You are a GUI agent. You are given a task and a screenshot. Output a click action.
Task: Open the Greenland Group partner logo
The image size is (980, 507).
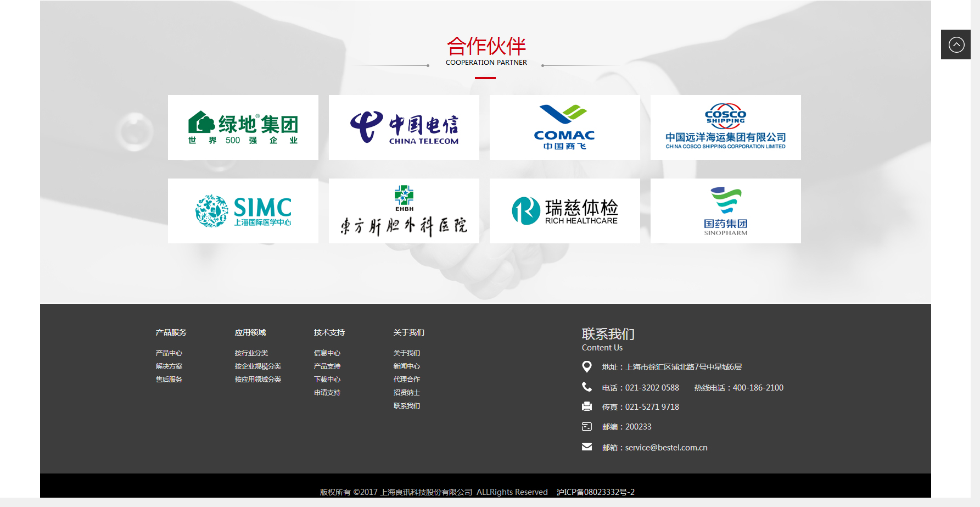tap(243, 127)
